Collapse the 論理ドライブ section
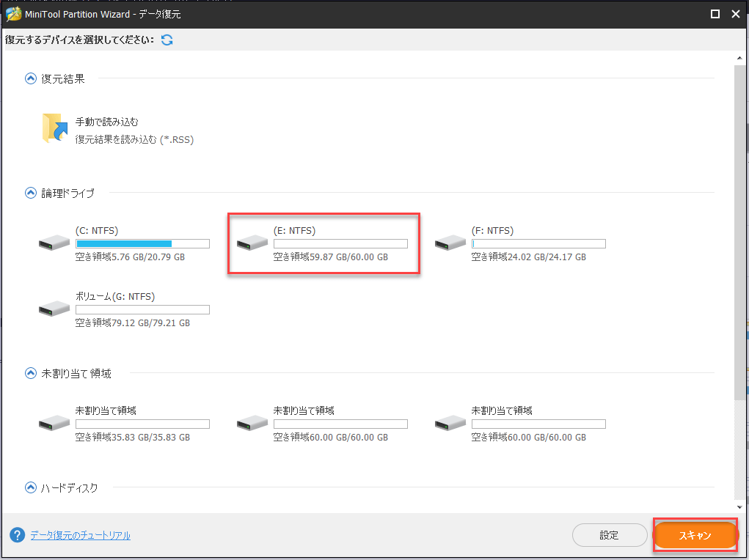 30,193
